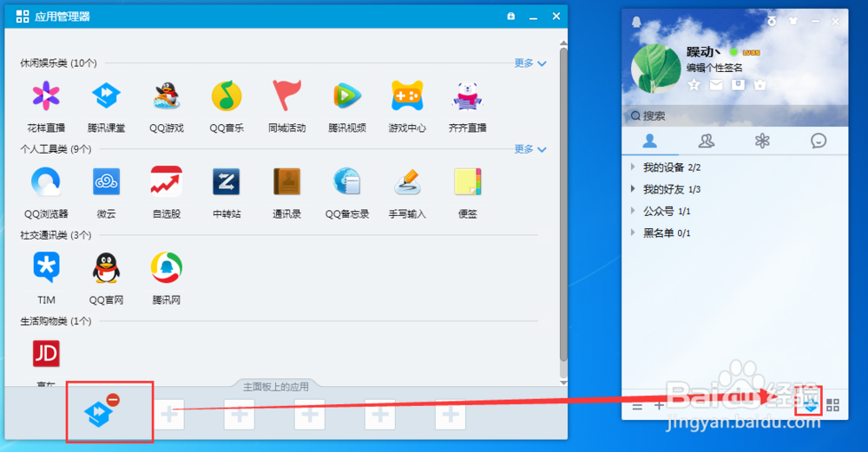Viewport: 868px width, 452px height.
Task: Open the 手写输入 handwriting tool
Action: coord(407,182)
